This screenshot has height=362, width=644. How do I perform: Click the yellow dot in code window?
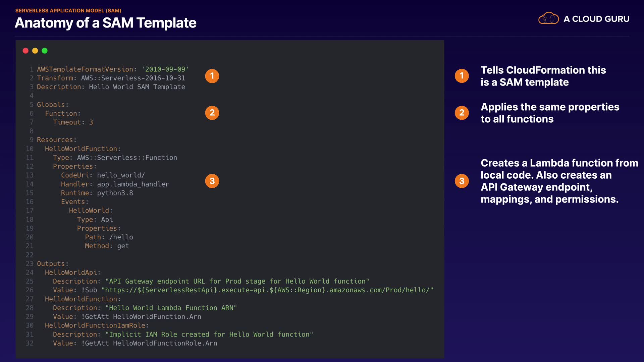pos(35,51)
